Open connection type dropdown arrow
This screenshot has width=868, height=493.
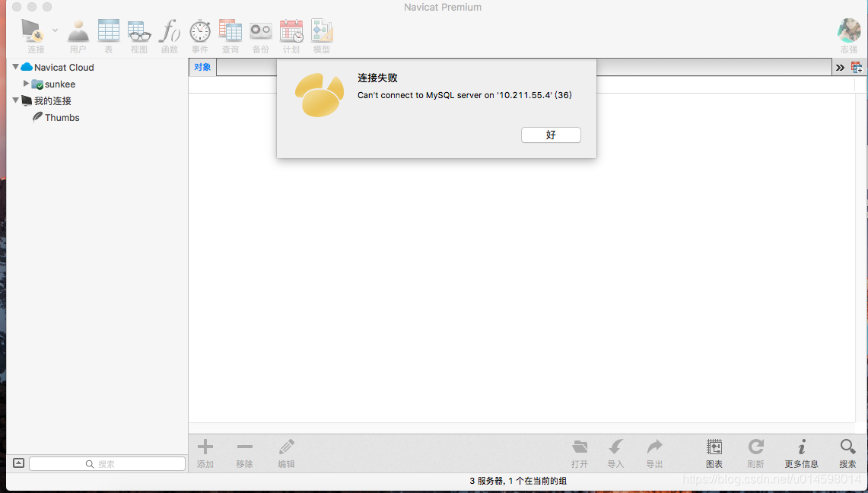pos(56,30)
